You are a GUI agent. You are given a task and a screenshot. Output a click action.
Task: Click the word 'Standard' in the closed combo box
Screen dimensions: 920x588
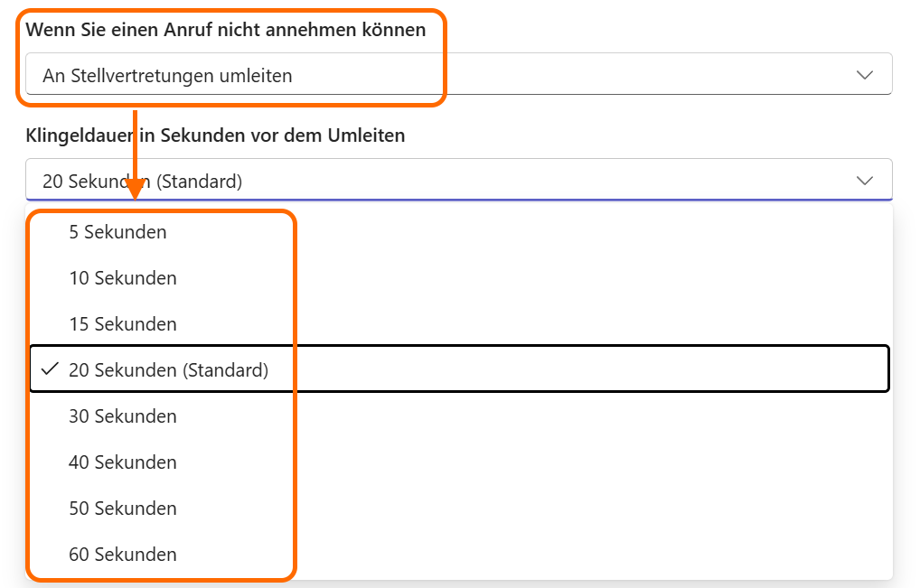199,182
